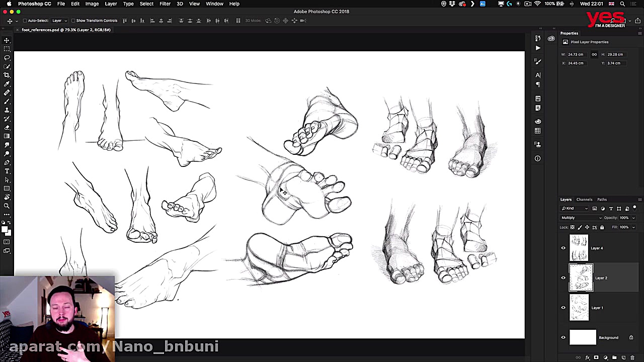Viewport: 644px width, 362px height.
Task: Expand the Opacity slider dropdown arrow
Action: point(633,218)
